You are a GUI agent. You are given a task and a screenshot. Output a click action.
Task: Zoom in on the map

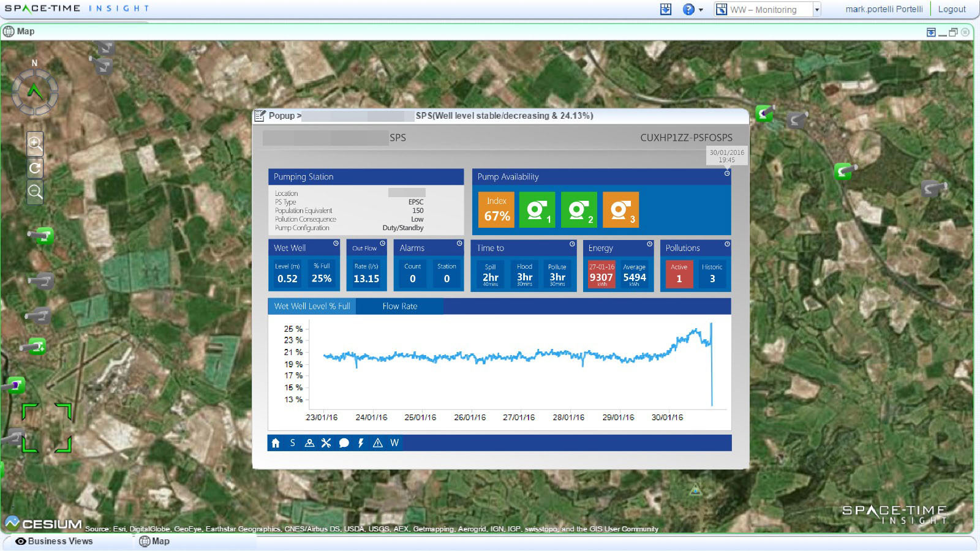click(35, 144)
